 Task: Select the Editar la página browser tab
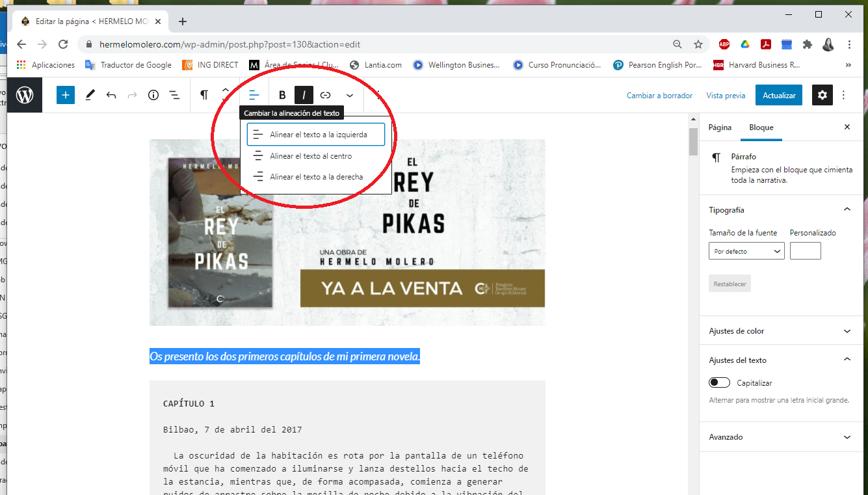click(x=90, y=21)
